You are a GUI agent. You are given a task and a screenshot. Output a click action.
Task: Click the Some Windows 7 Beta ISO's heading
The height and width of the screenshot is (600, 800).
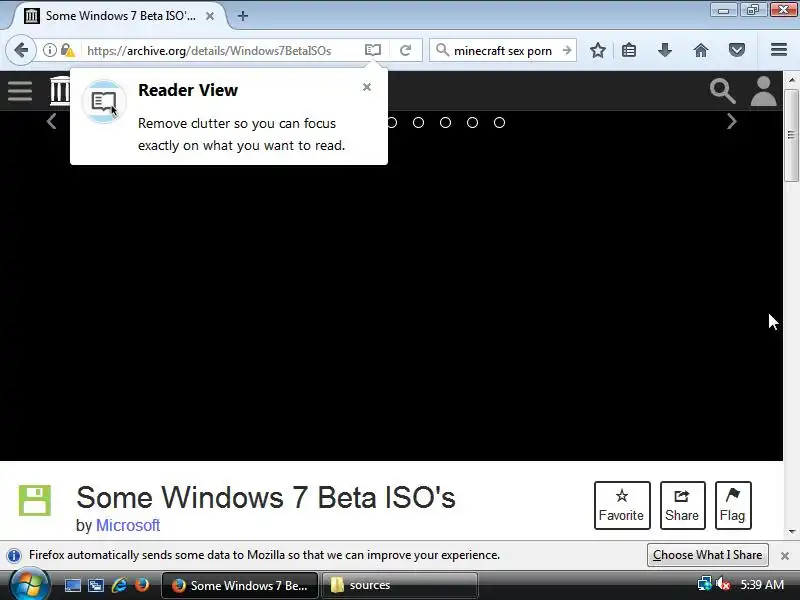(266, 497)
